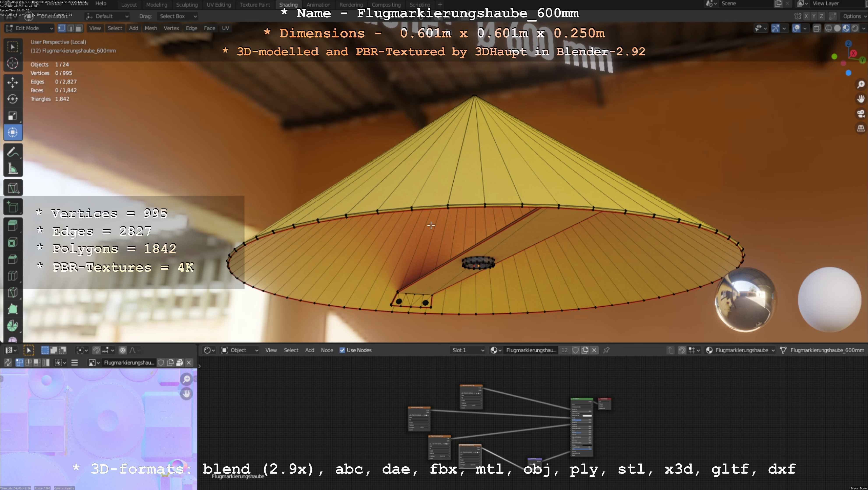Click the viewport zoom magnifier gizmo
Image resolution: width=868 pixels, height=490 pixels.
(861, 84)
